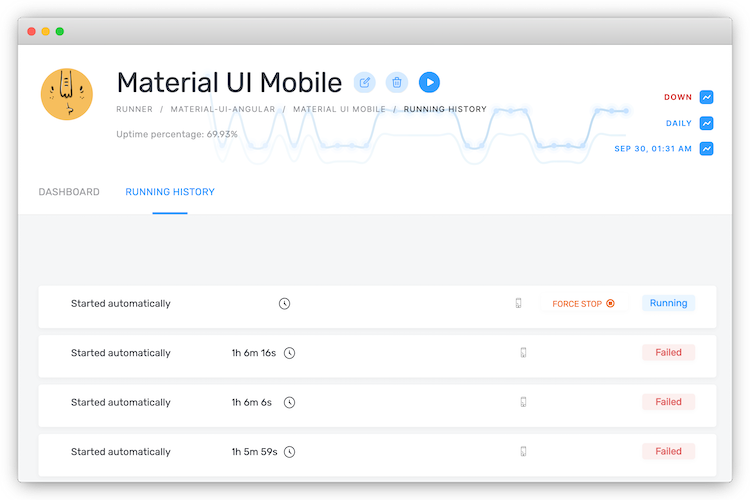Click the orange project avatar image
Viewport: 750px width, 500px height.
[67, 95]
